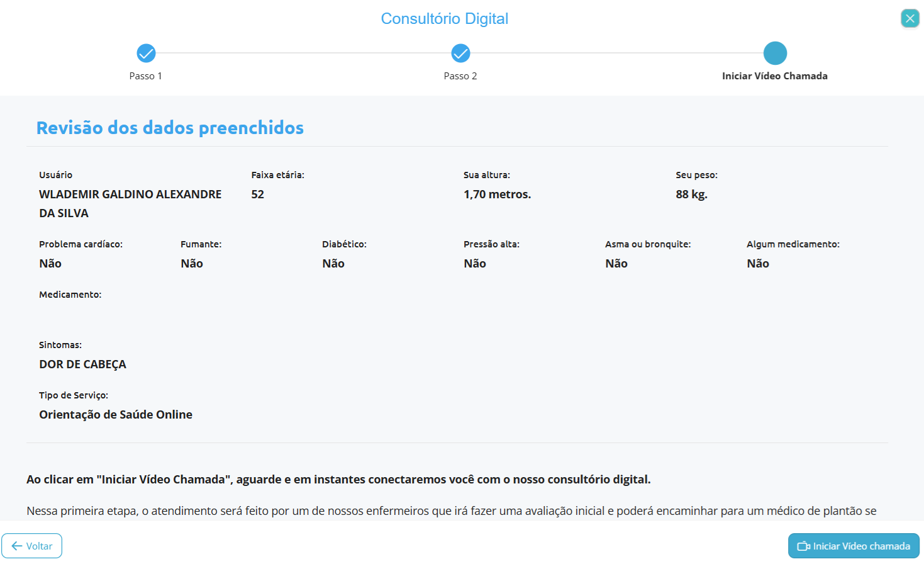Click the Consultório Digital title
Viewport: 924px width, 564px height.
[444, 19]
